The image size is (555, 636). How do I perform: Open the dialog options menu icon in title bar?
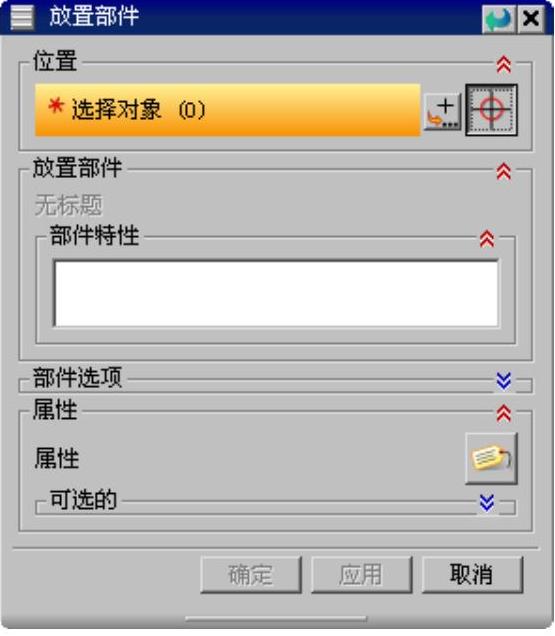[x=22, y=17]
